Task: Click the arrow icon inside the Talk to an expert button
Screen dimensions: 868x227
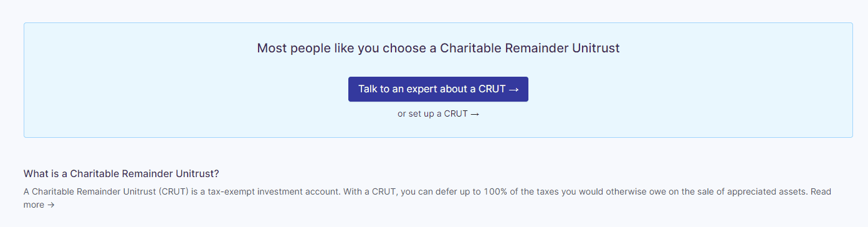Action: 513,90
